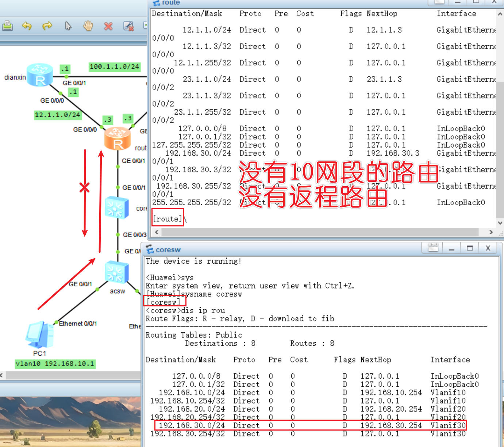Click the coresw window tab-layout icon
Screen dimensions: 504x447
point(433,248)
